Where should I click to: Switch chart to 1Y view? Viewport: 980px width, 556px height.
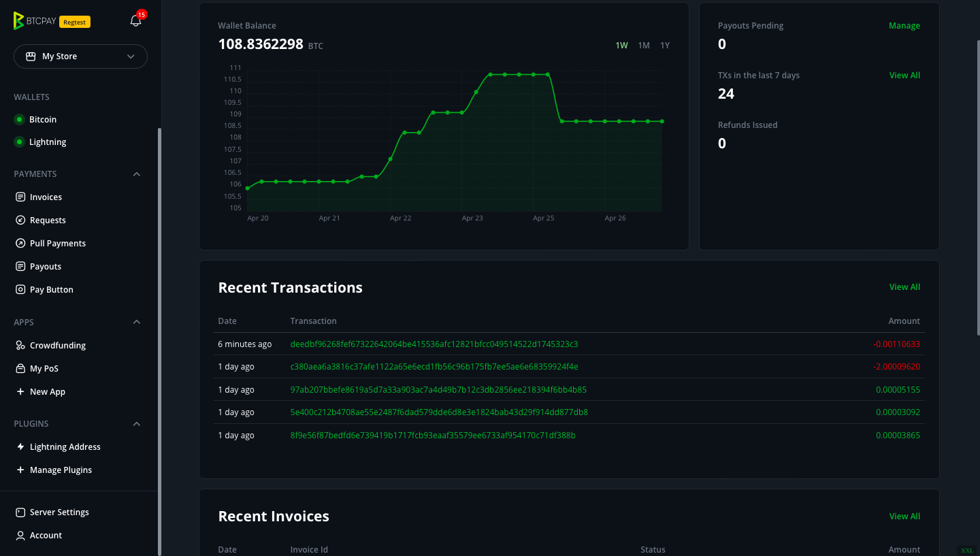[665, 45]
